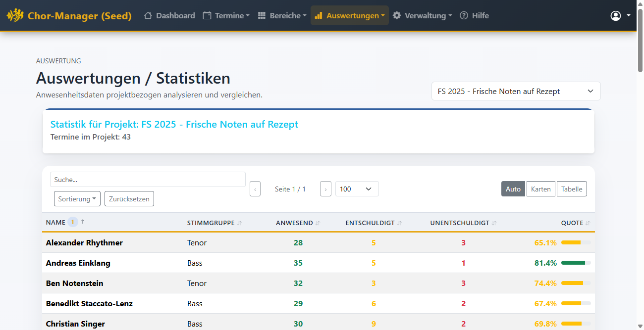Image resolution: width=644 pixels, height=330 pixels.
Task: Click Ben Notenstein's quote progress bar
Action: tap(576, 283)
